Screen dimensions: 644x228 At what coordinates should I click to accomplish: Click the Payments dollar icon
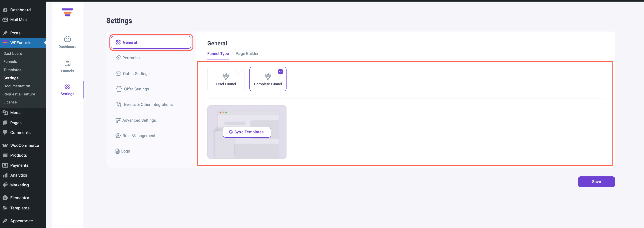coord(5,165)
